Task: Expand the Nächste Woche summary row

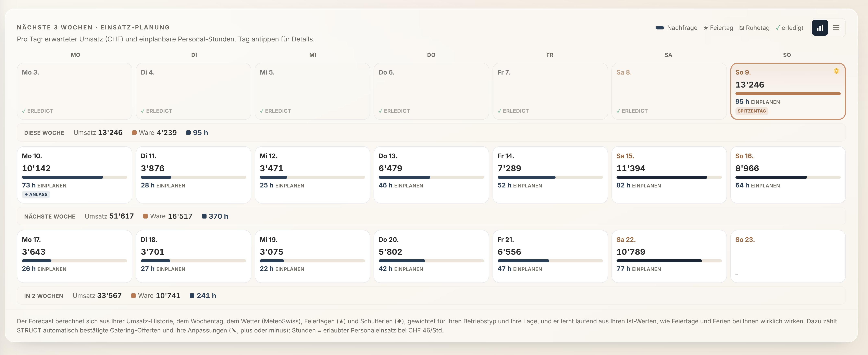Action: point(431,216)
